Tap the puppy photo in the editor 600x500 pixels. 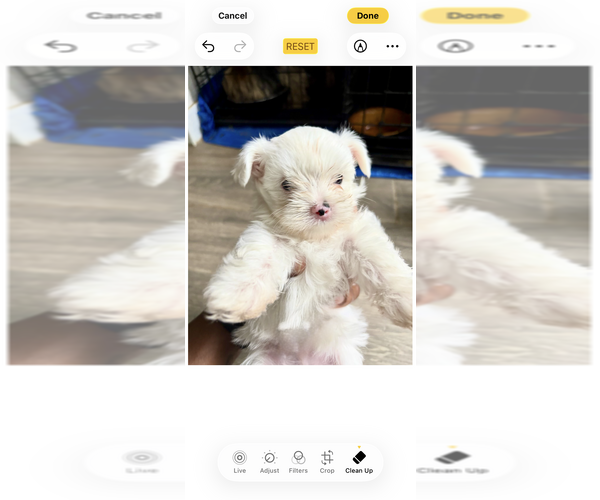click(300, 215)
